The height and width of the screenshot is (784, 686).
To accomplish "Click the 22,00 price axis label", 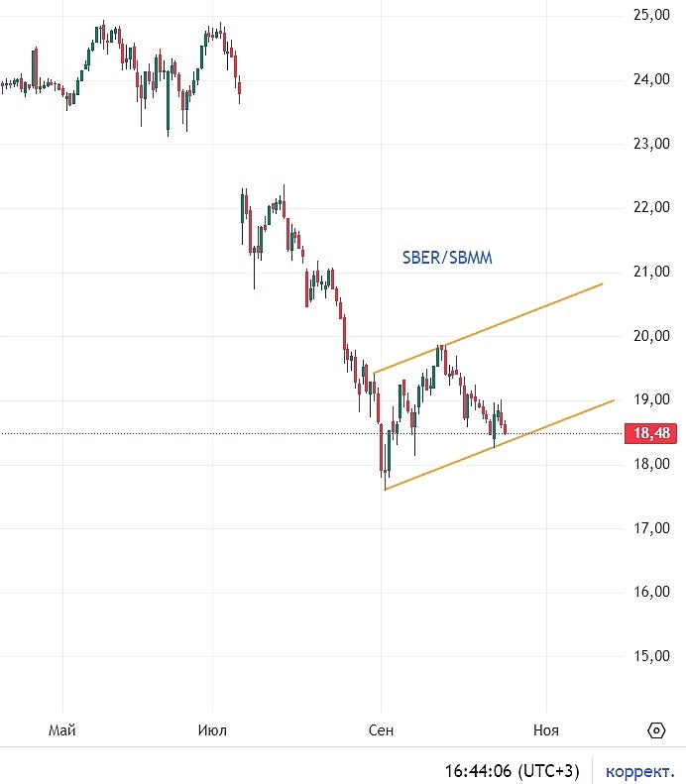I will 651,208.
